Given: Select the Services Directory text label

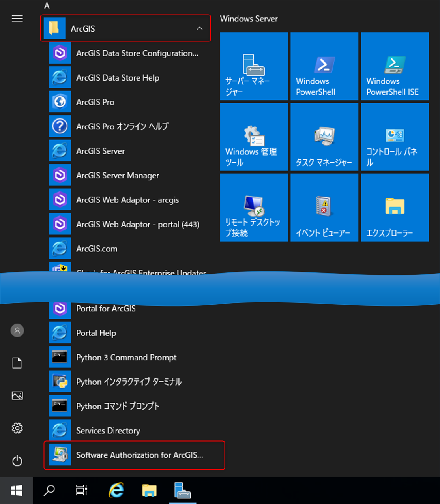Looking at the screenshot, I should click(108, 431).
